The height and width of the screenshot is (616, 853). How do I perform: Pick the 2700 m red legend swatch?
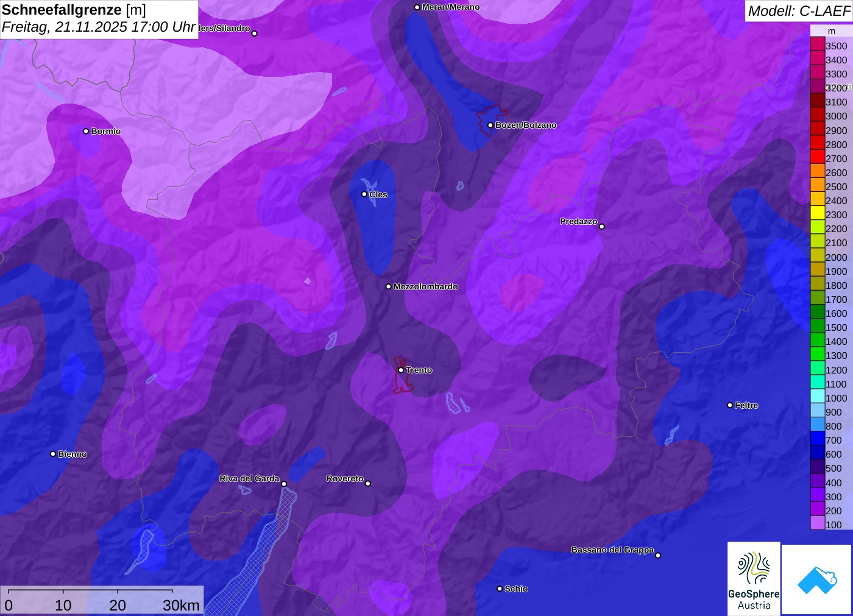818,158
